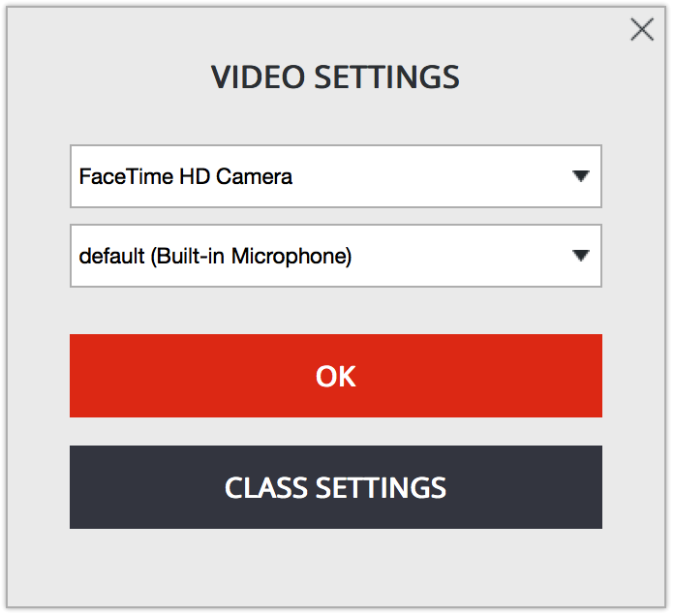674x616 pixels.
Task: Select the microphone device combo box
Action: (x=336, y=256)
